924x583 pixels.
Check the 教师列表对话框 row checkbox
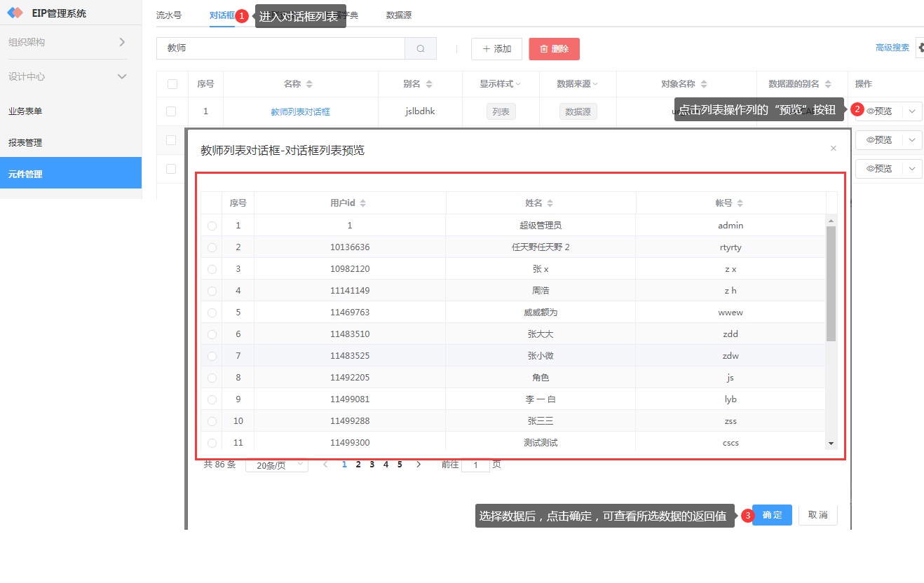pos(171,111)
